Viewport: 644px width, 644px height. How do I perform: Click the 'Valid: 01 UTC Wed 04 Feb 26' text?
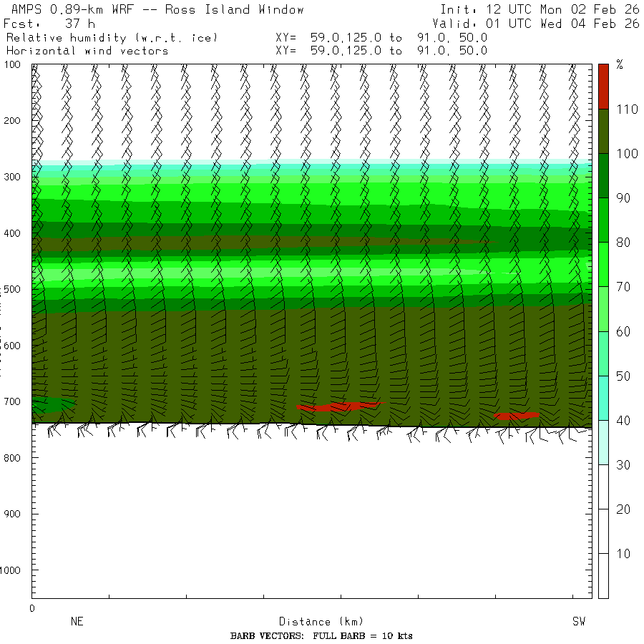tap(535, 24)
